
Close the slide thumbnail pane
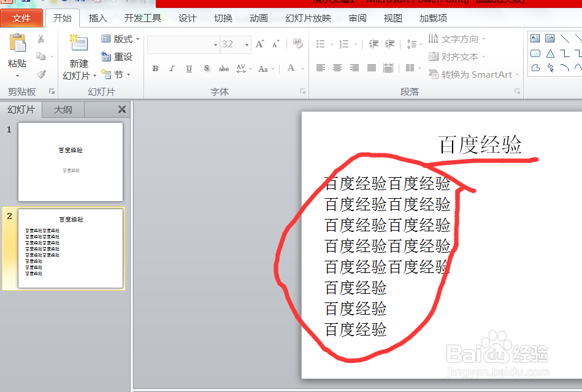click(122, 109)
